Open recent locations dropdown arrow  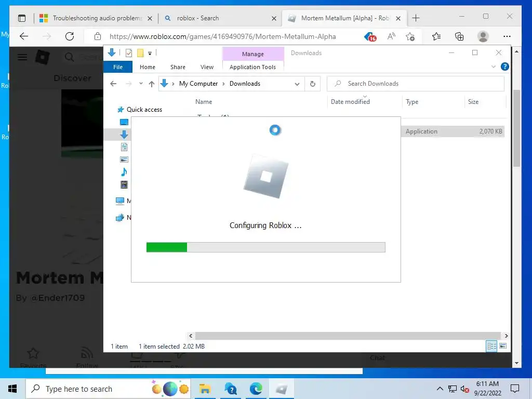coord(141,84)
